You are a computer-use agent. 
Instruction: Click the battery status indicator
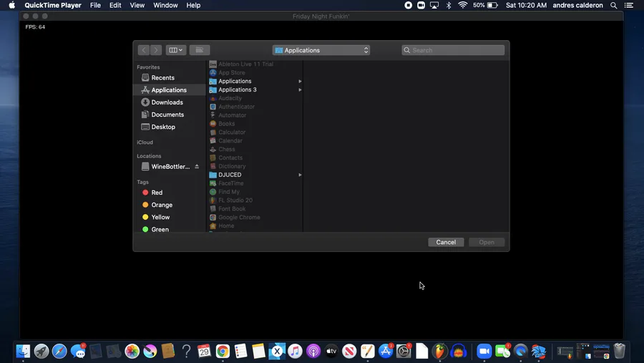[485, 5]
